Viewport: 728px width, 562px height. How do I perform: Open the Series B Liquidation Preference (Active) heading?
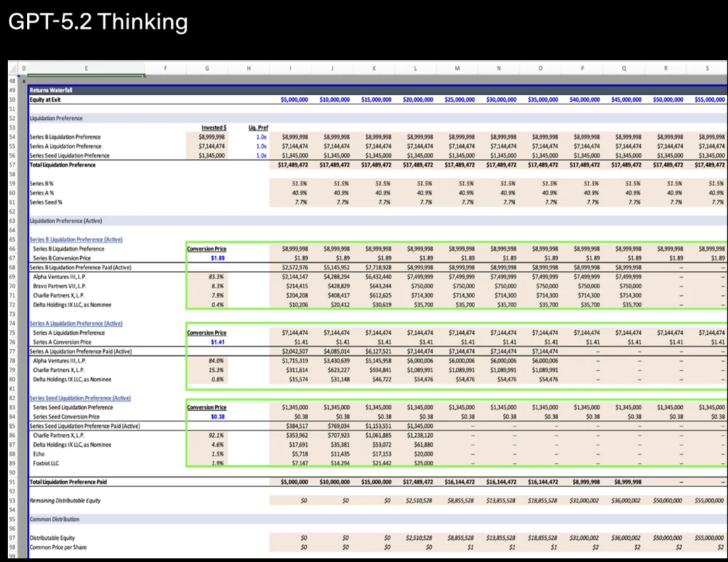75,239
